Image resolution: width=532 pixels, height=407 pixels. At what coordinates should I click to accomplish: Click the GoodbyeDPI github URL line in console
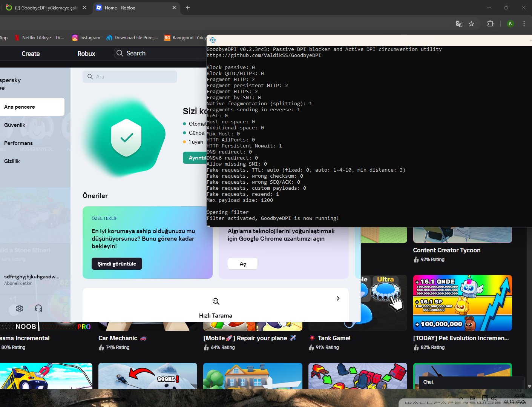tap(264, 55)
